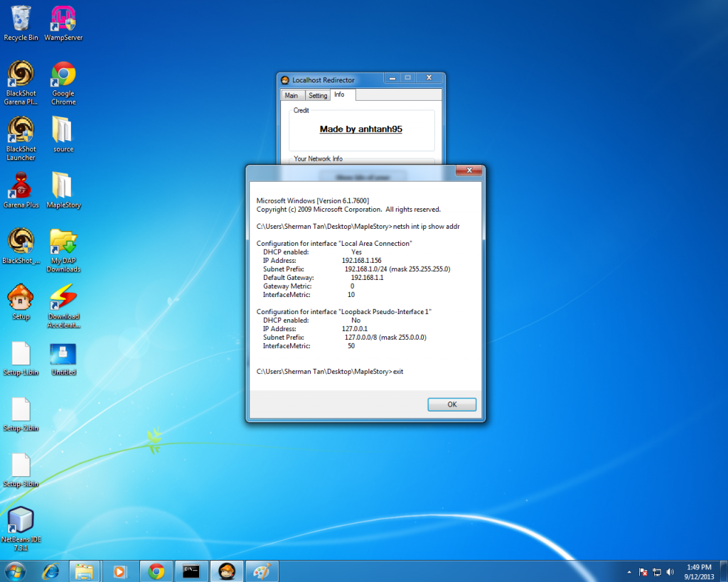Image resolution: width=728 pixels, height=582 pixels.
Task: Switch to the Main tab
Action: [x=292, y=95]
